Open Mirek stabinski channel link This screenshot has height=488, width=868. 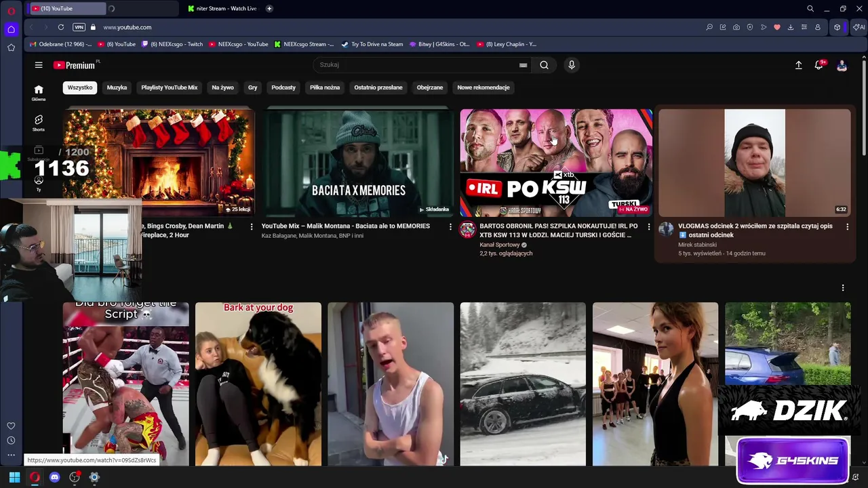pos(697,245)
